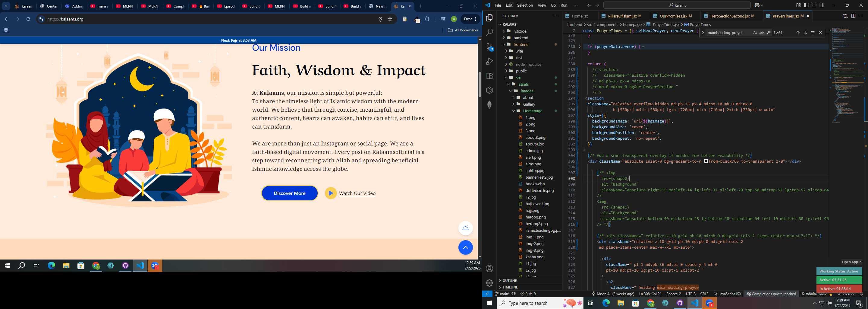
Task: Expand the node_modules folder
Action: coord(506,65)
